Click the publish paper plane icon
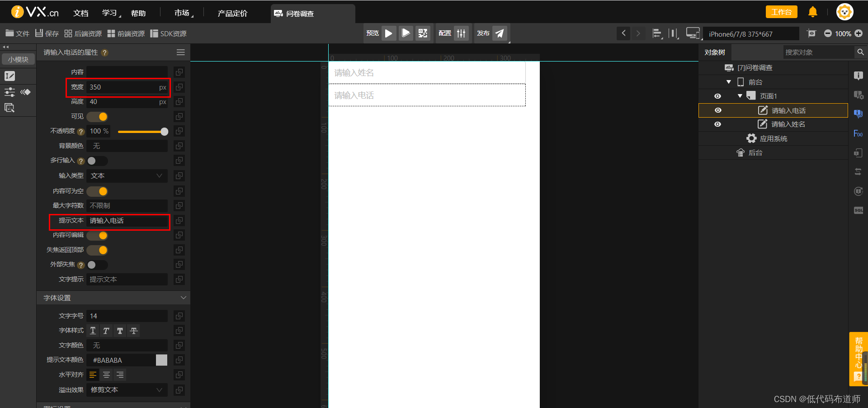 click(500, 33)
